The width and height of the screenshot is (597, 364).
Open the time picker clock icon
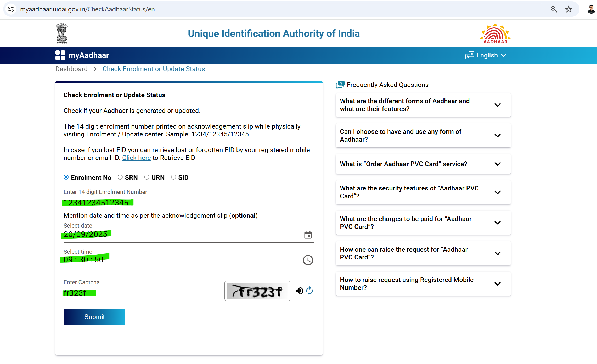coord(308,260)
